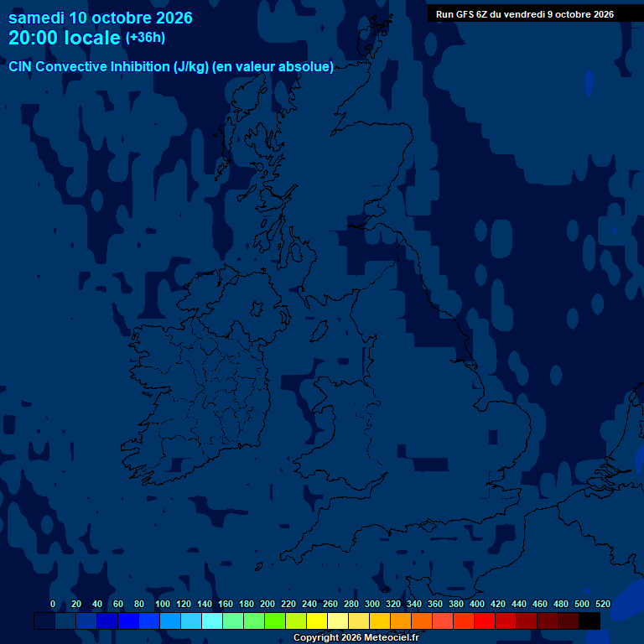Select the cyan 140–160 legend swatch
The image size is (644, 644).
(x=212, y=621)
